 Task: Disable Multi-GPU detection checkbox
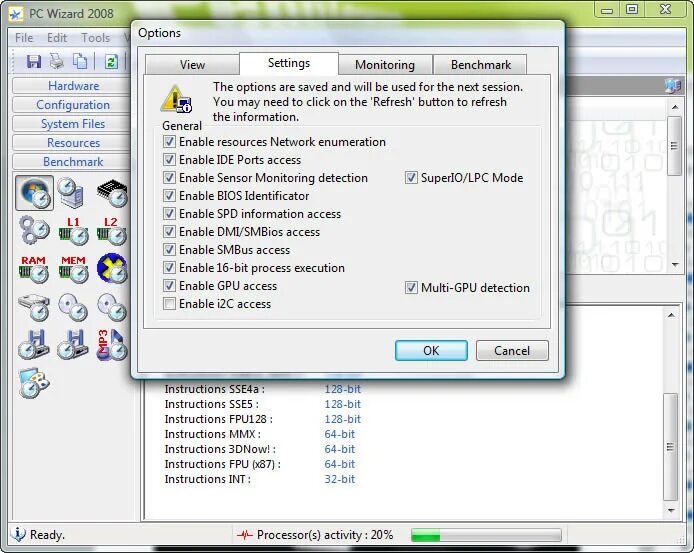point(411,288)
